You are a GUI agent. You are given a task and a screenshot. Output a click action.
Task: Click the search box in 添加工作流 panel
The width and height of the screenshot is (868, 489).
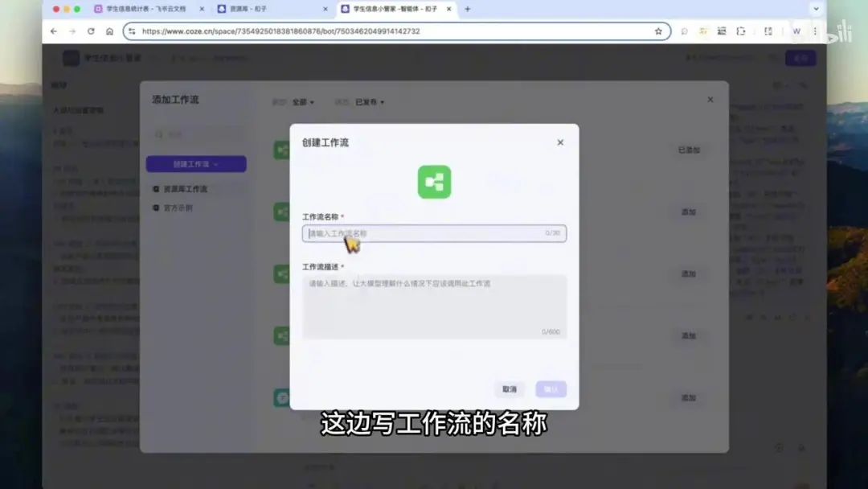[196, 134]
